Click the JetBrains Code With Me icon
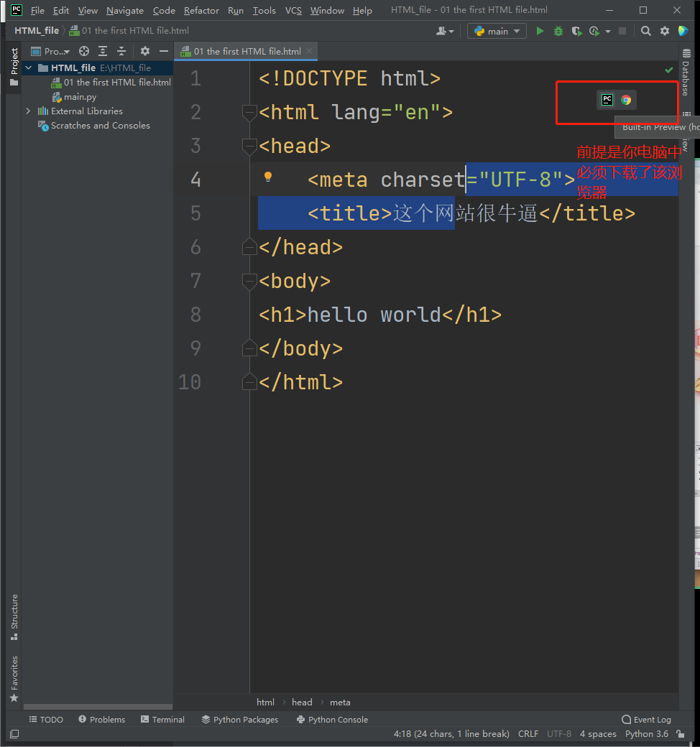 click(x=683, y=31)
